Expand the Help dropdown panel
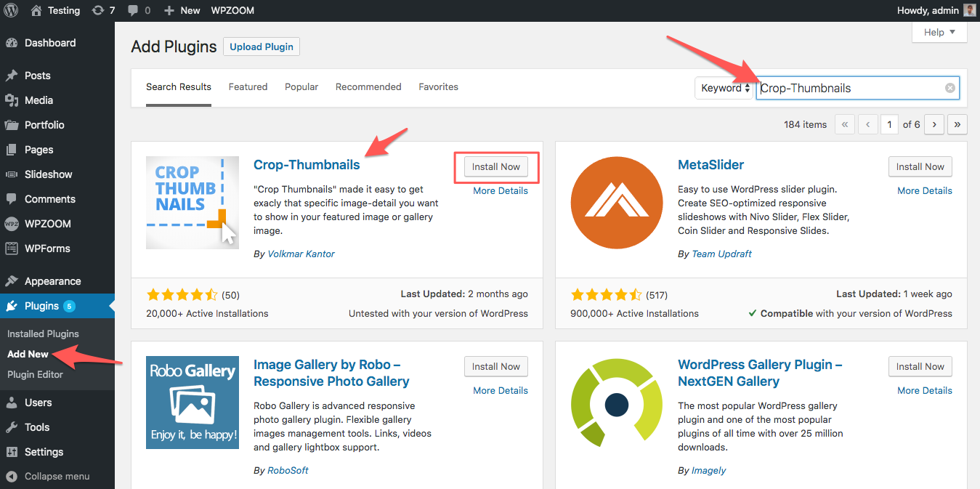The width and height of the screenshot is (980, 489). (x=939, y=32)
